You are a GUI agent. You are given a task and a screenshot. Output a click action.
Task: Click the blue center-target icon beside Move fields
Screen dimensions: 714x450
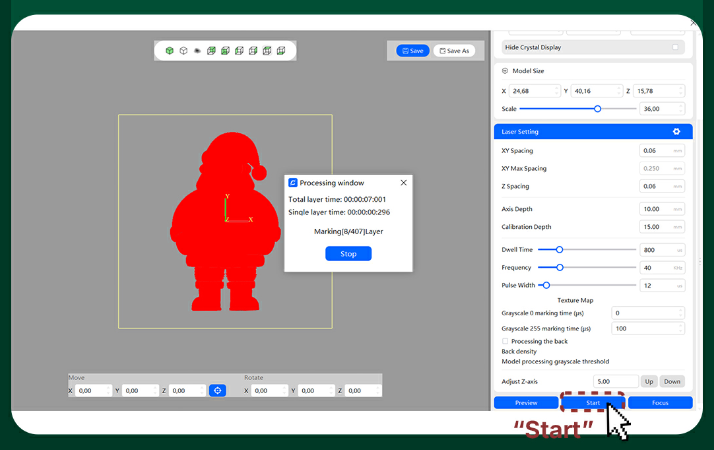click(x=217, y=391)
